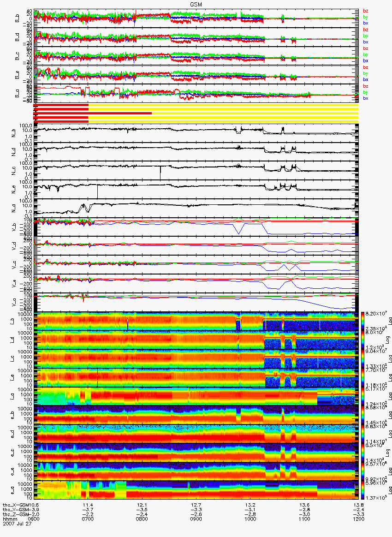392x537 pixels.
Task: Click the vertical dropout spike in N_e panel
Action: pos(97,191)
